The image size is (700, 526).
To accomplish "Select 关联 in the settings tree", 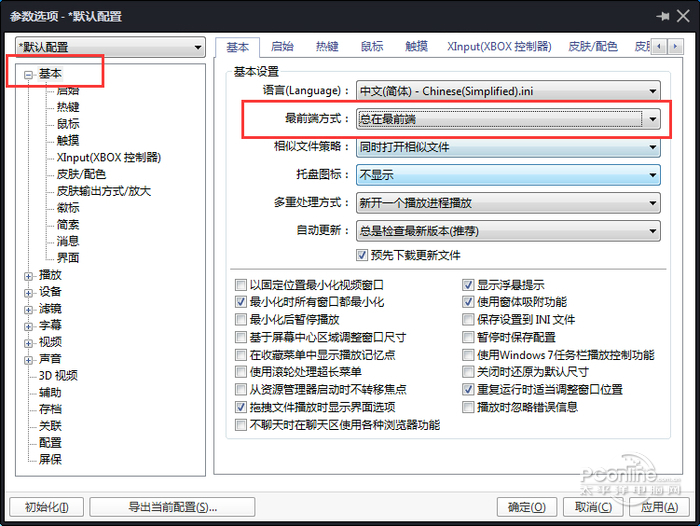I will [50, 426].
